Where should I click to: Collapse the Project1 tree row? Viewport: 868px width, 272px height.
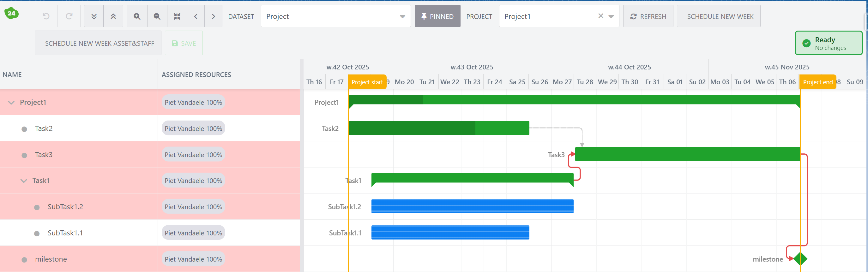click(x=11, y=102)
